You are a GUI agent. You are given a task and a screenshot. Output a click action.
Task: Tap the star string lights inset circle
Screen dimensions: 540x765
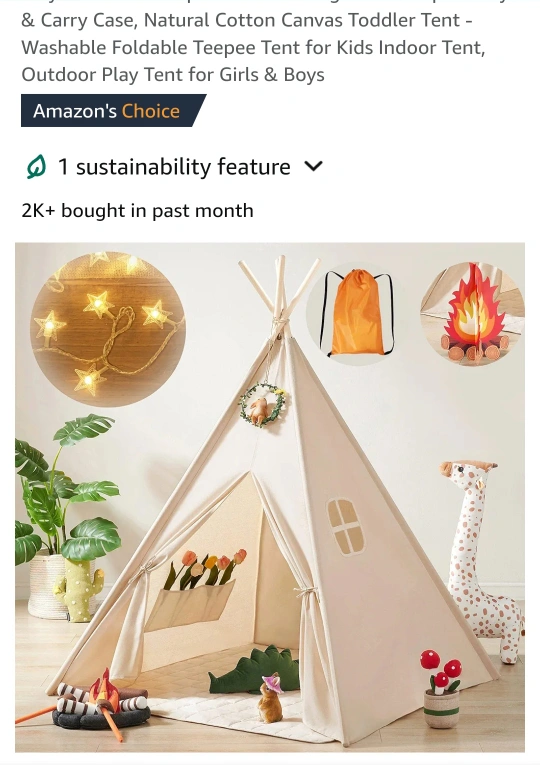[x=108, y=329]
